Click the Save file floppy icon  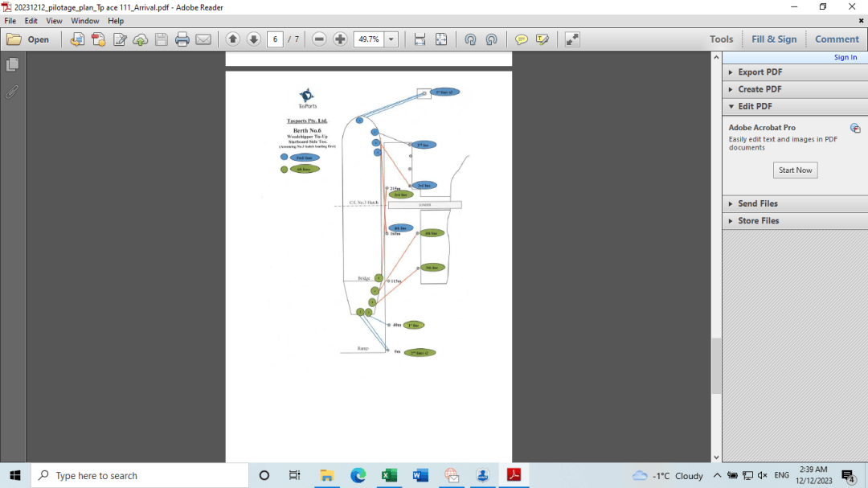coord(161,39)
